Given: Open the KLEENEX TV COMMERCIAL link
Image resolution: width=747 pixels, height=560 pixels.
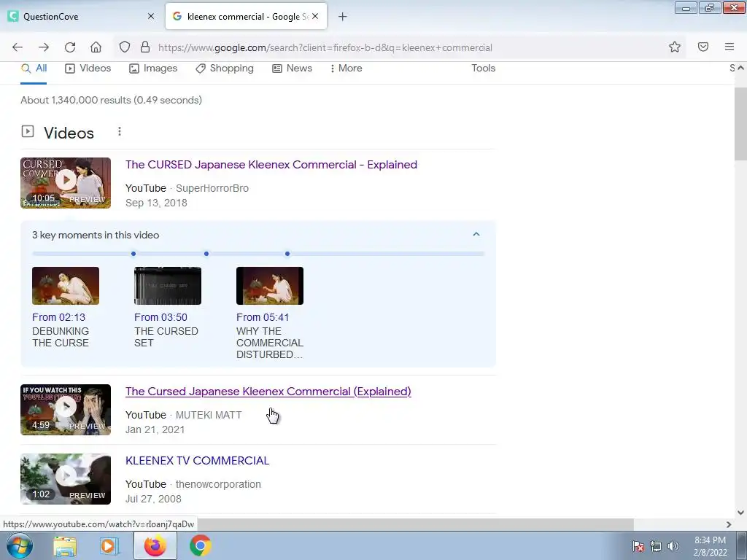Looking at the screenshot, I should tap(197, 461).
